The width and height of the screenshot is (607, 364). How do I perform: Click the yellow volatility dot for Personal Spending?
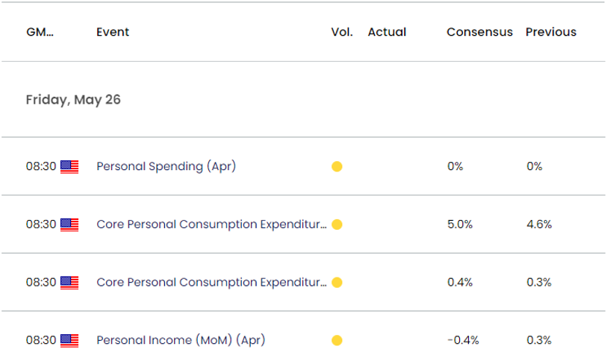336,166
